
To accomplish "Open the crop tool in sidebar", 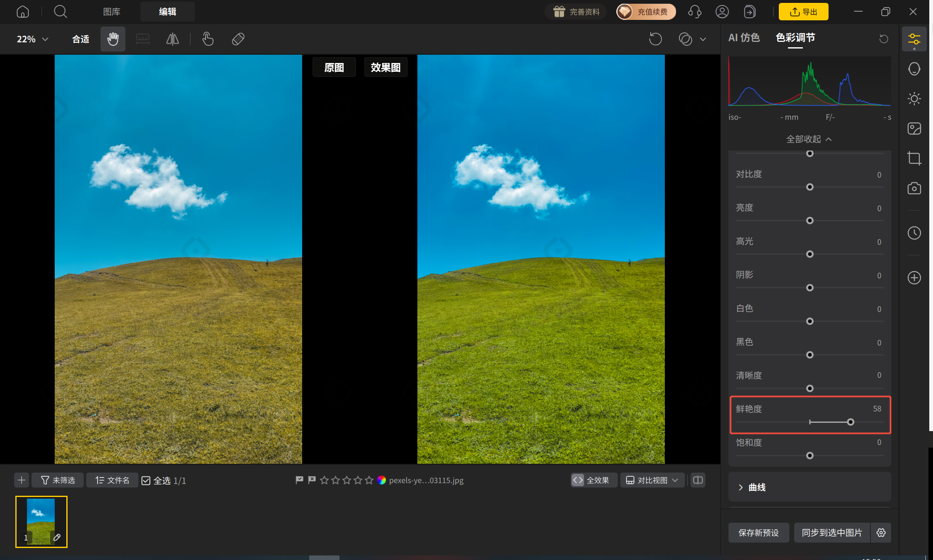I will coord(914,158).
